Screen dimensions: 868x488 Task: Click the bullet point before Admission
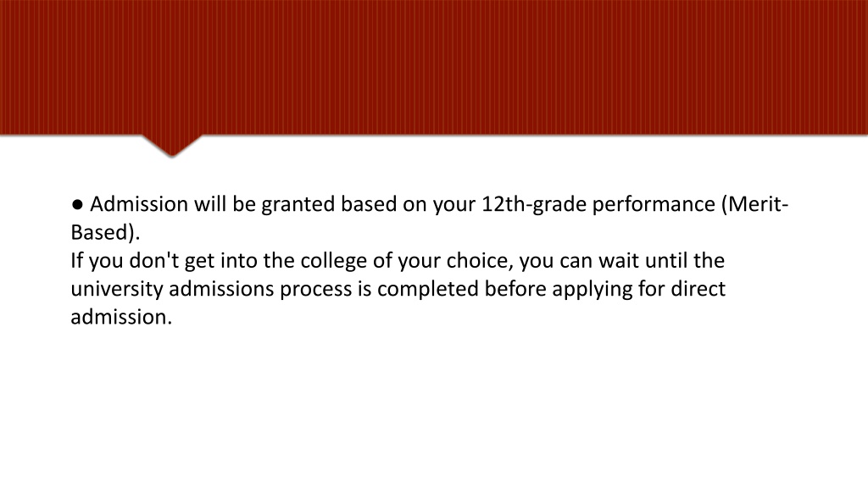pos(77,205)
